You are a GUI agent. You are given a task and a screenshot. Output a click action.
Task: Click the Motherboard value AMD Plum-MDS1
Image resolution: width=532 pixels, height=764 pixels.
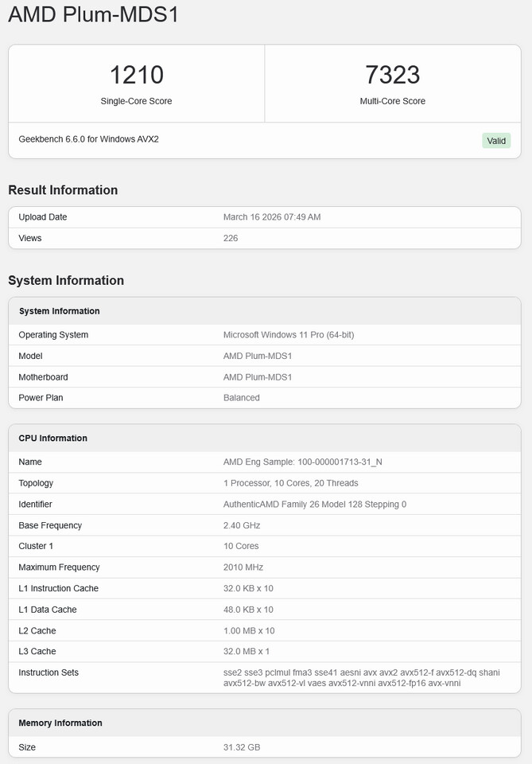[x=258, y=377]
